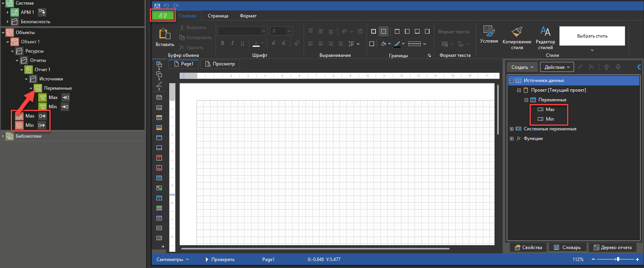This screenshot has height=268, width=644.
Task: Click the text rotation angle icon
Action: 345,31
